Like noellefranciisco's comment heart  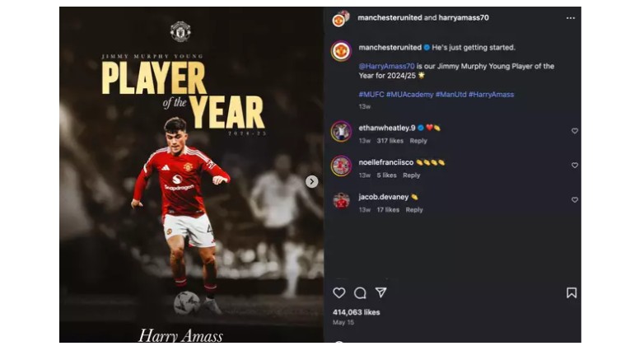pos(575,166)
